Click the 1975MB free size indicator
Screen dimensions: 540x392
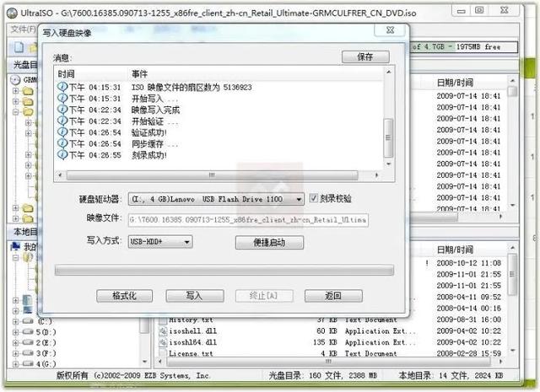click(478, 47)
